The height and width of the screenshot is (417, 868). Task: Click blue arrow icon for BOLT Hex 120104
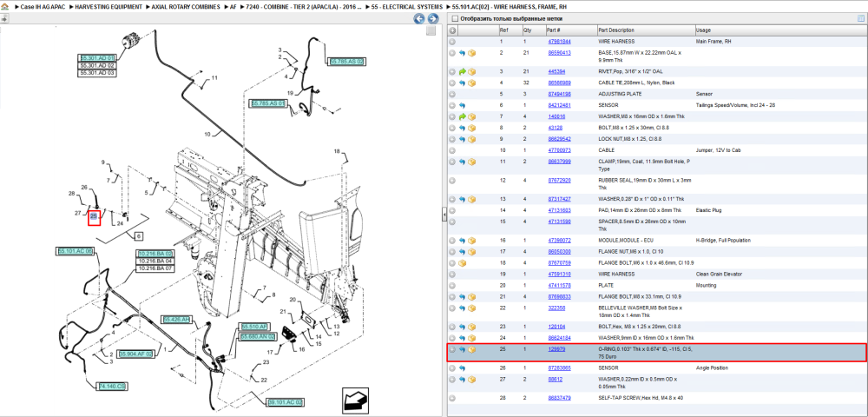coord(463,327)
